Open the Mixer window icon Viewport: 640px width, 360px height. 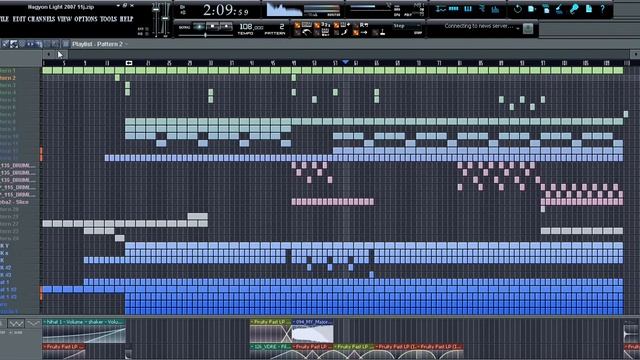point(495,9)
